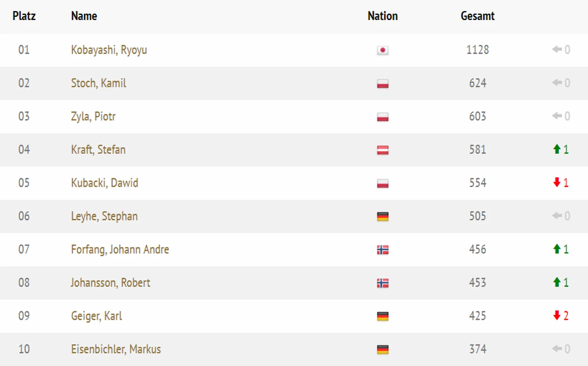
Task: Click red down arrow in Geiger row
Action: (x=557, y=315)
